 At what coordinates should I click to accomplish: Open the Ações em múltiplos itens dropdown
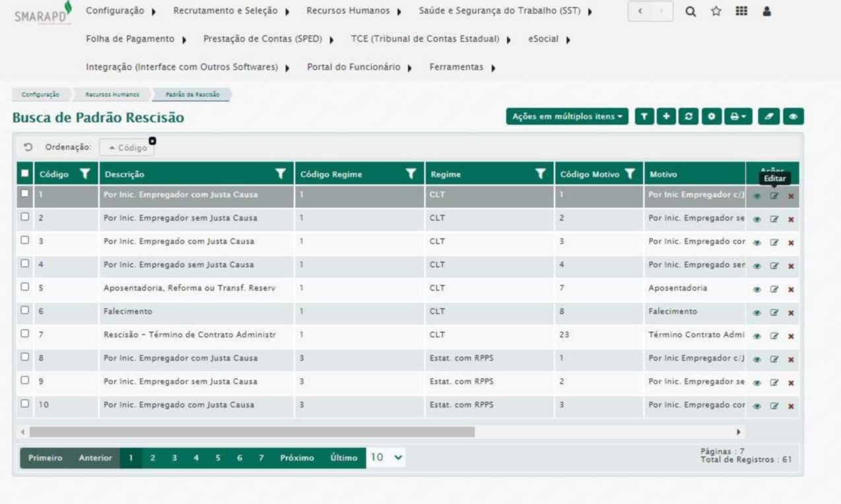point(566,116)
